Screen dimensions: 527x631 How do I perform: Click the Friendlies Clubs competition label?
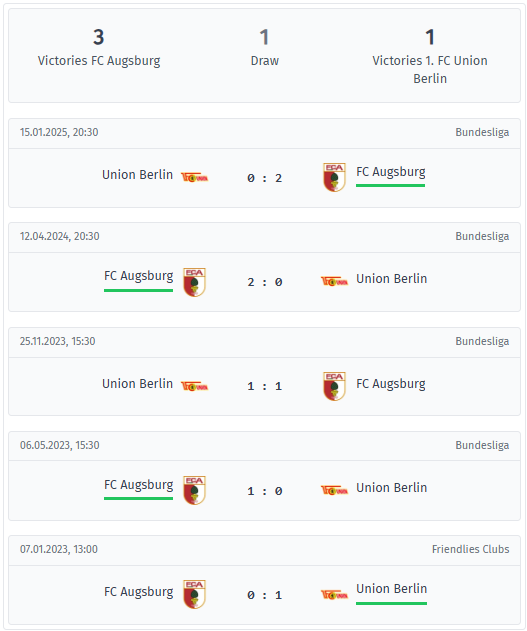pyautogui.click(x=470, y=549)
